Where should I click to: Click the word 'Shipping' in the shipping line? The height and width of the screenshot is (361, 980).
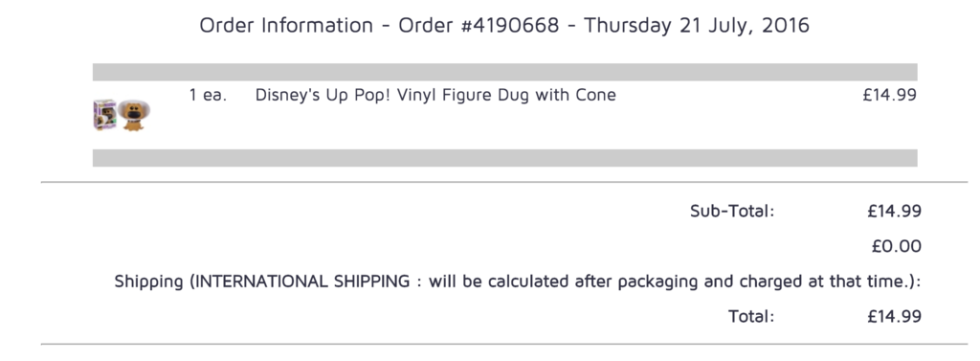pyautogui.click(x=148, y=282)
